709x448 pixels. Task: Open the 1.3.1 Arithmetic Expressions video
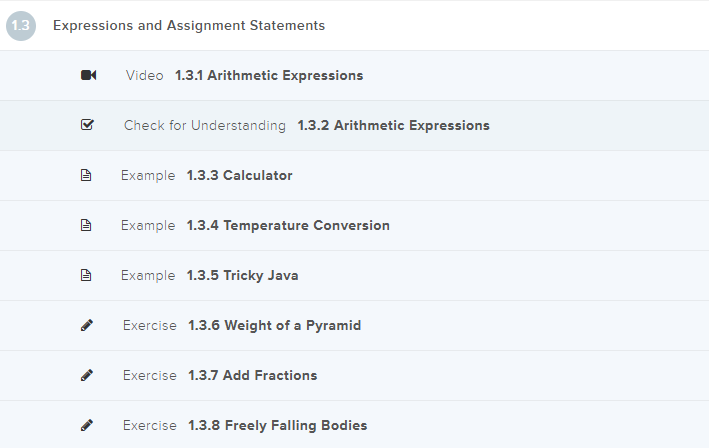(x=269, y=75)
